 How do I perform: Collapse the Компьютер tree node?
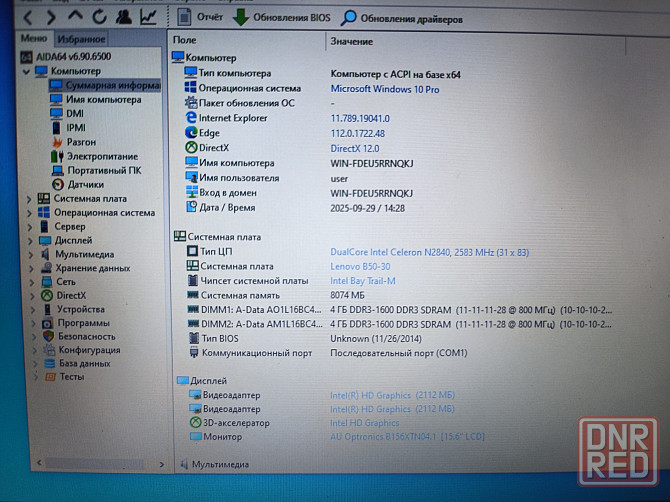click(28, 71)
